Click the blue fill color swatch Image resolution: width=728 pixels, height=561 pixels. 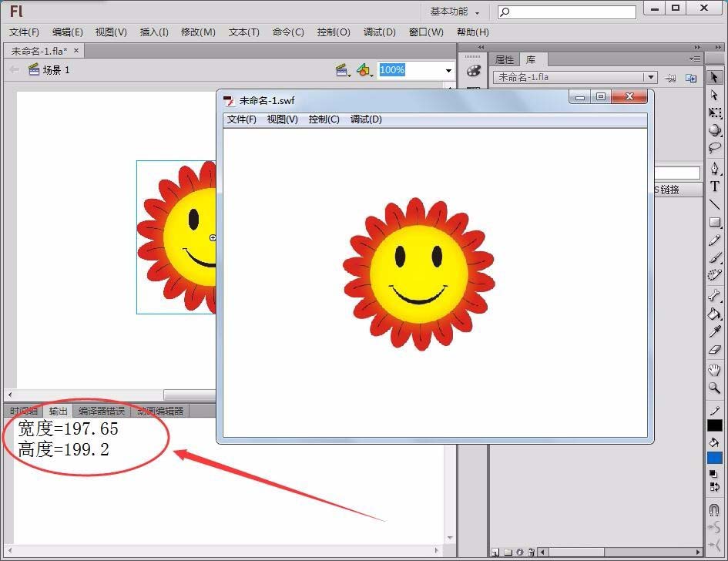(715, 458)
